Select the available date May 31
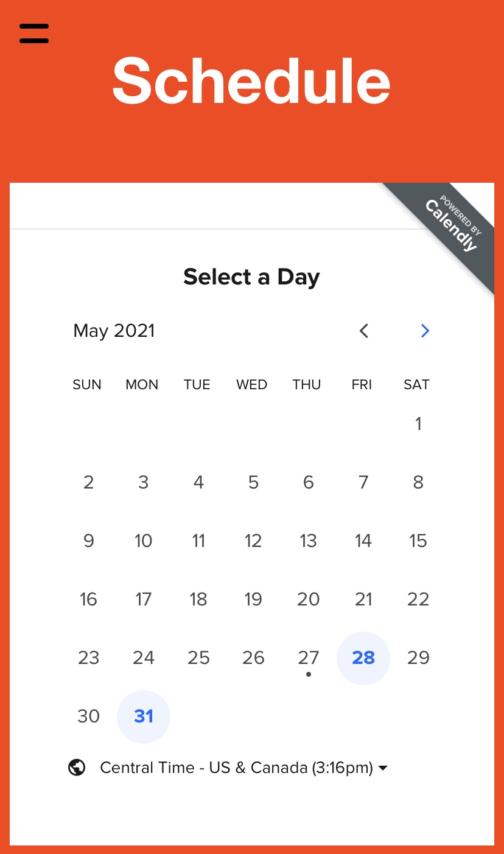504x854 pixels. [x=144, y=716]
